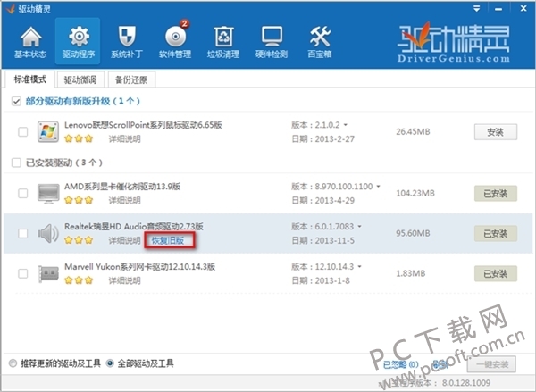Image resolution: width=536 pixels, height=392 pixels.
Task: Click the star rating of Marvell Yukon driver
Action: click(79, 280)
